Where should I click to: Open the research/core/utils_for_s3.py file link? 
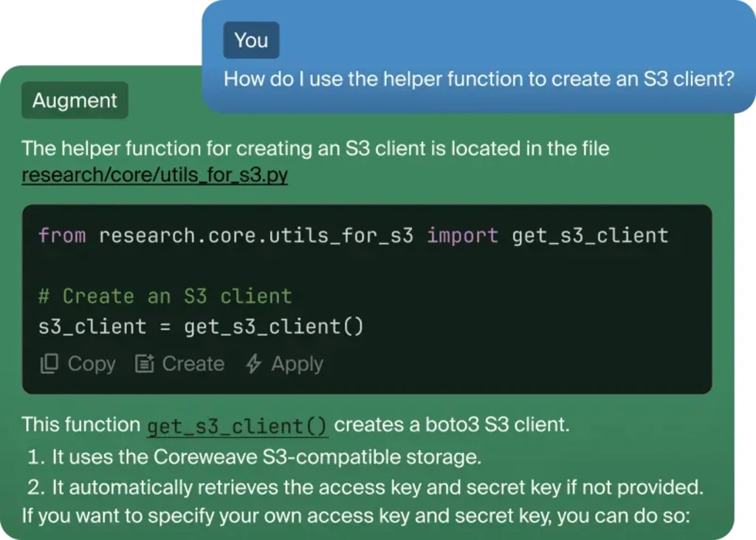[154, 176]
